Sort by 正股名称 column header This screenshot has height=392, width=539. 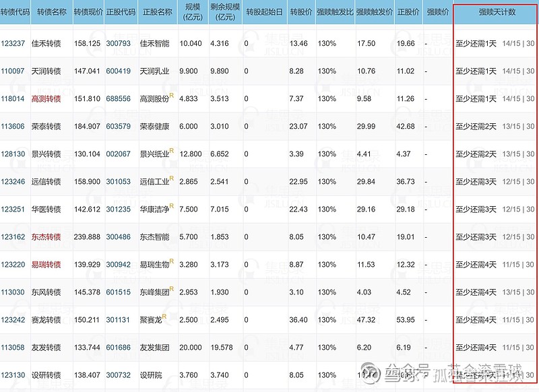(158, 12)
